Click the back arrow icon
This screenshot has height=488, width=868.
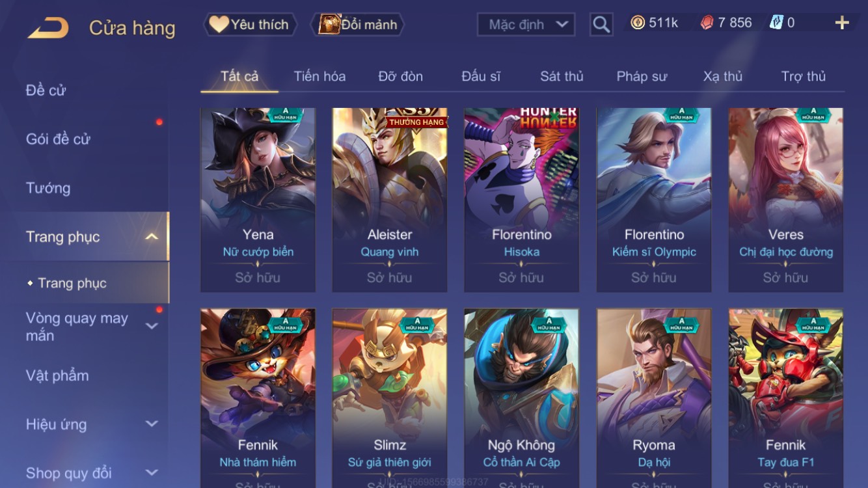48,28
